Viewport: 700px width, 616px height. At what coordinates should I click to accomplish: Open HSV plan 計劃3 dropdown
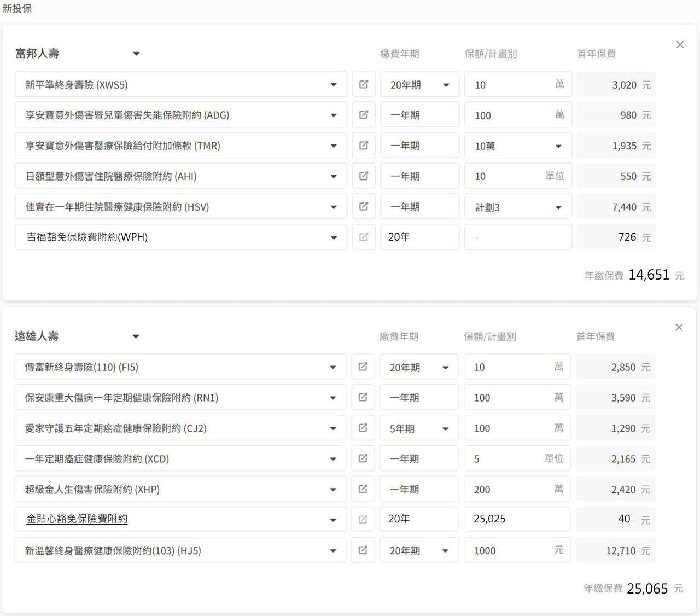click(518, 207)
